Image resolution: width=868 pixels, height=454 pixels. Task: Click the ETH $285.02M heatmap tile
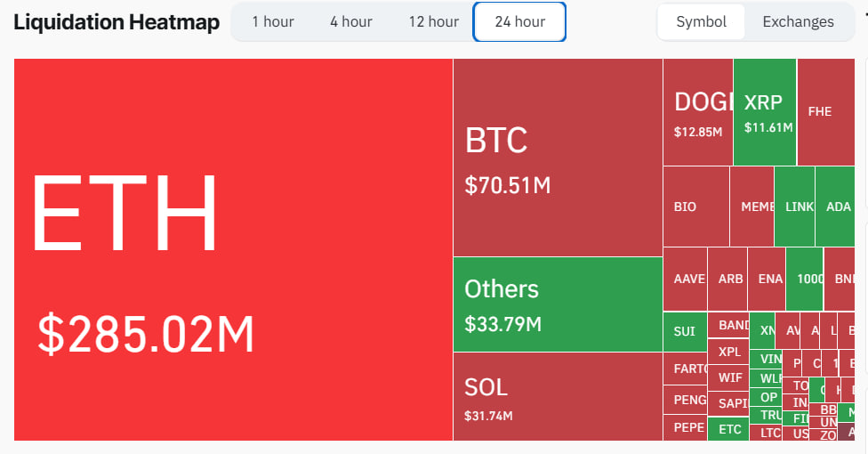(233, 249)
